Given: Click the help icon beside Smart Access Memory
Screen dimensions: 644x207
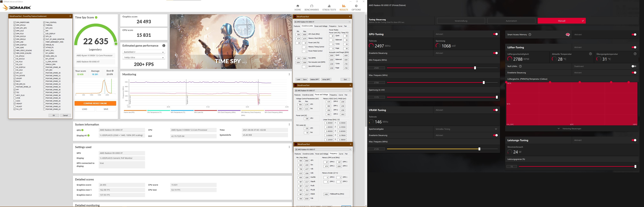Looking at the screenshot, I should point(530,35).
